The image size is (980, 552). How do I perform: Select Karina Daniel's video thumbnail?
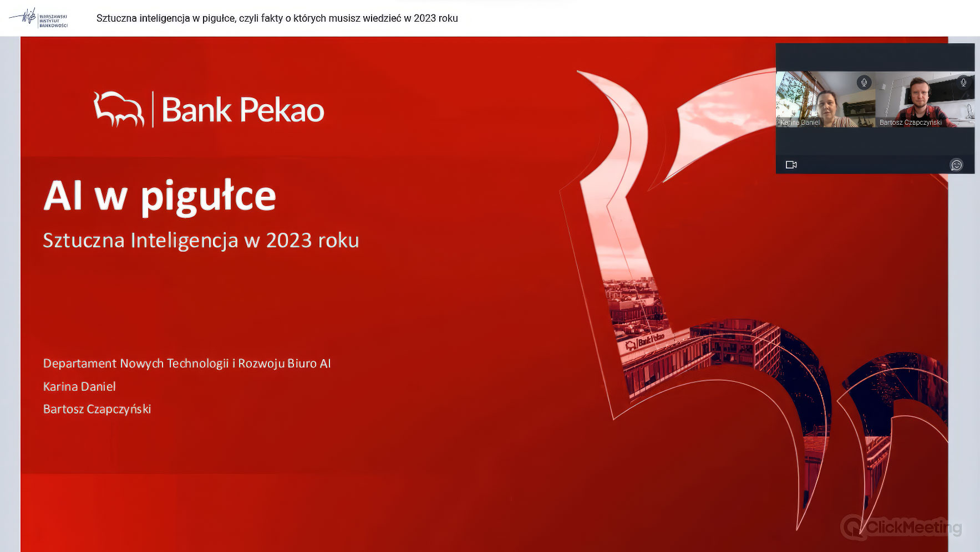coord(825,99)
